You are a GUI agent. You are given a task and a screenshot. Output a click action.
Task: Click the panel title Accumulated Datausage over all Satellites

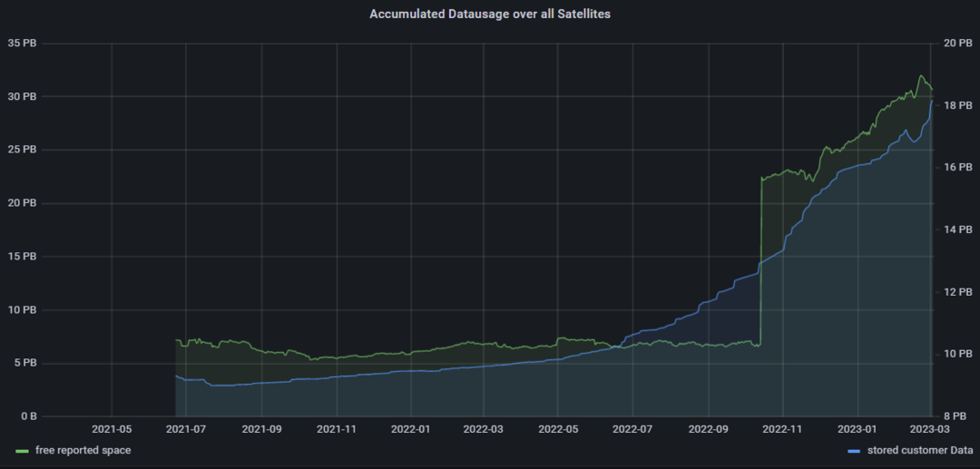click(490, 14)
